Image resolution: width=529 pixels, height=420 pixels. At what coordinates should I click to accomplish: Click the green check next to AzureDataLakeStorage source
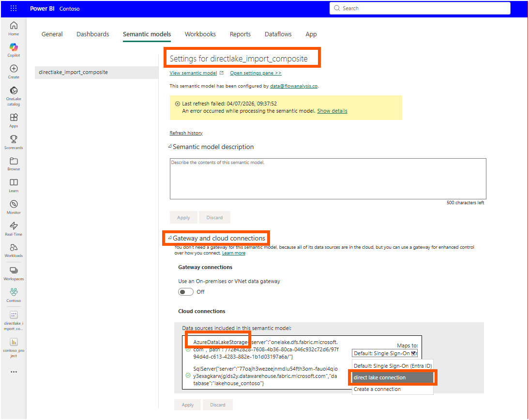point(188,349)
